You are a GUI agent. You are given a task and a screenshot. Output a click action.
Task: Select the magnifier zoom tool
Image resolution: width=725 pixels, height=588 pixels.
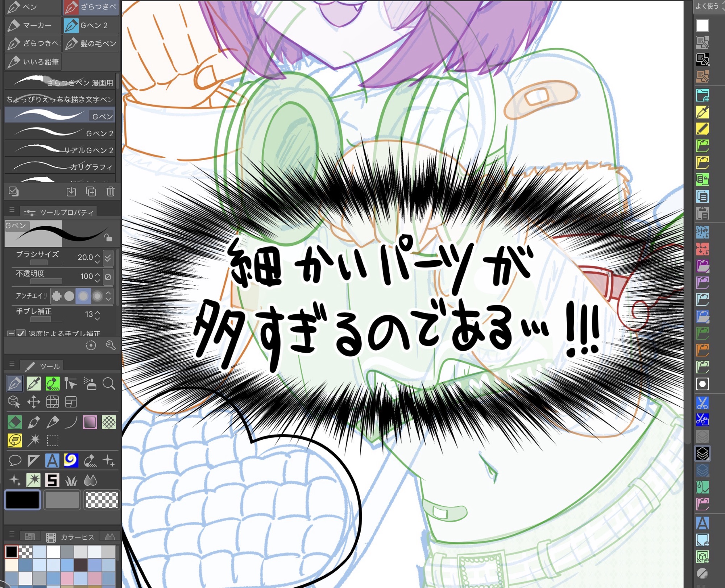coord(109,384)
